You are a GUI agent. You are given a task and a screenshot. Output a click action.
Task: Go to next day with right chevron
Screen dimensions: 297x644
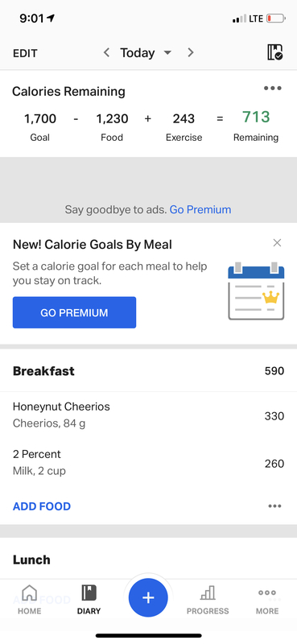[190, 52]
